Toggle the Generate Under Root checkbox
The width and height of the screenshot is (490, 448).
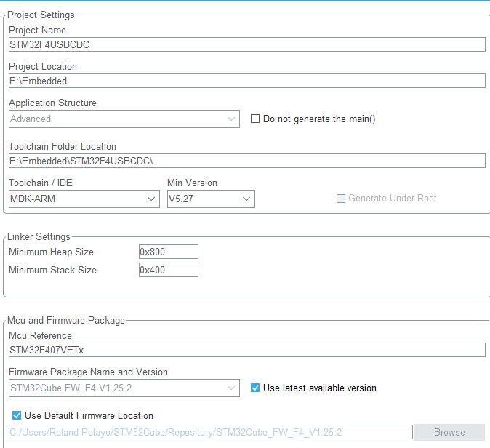pyautogui.click(x=341, y=199)
